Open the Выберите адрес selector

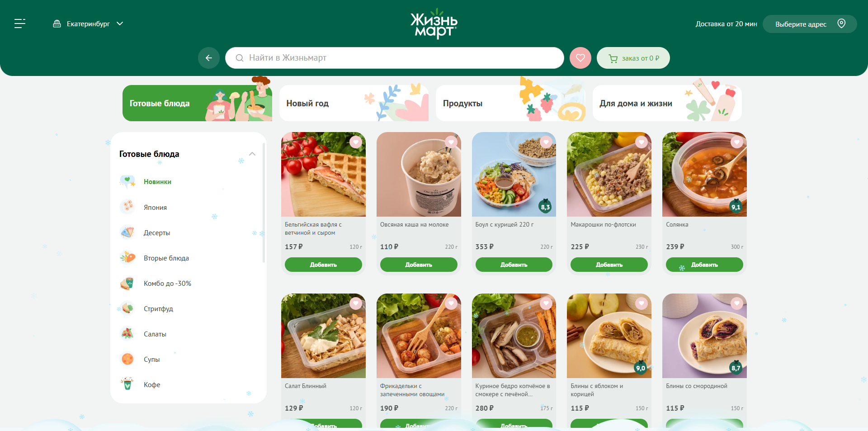[x=810, y=24]
